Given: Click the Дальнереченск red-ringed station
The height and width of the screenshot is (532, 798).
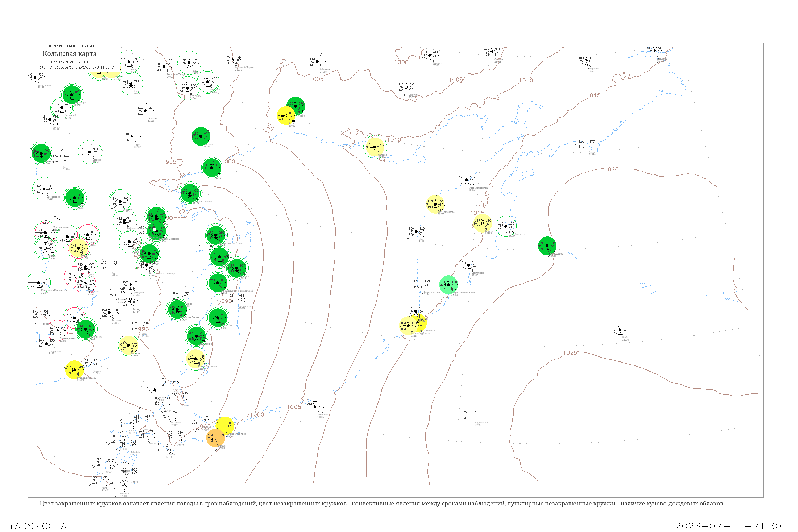Looking at the screenshot, I should click(57, 330).
